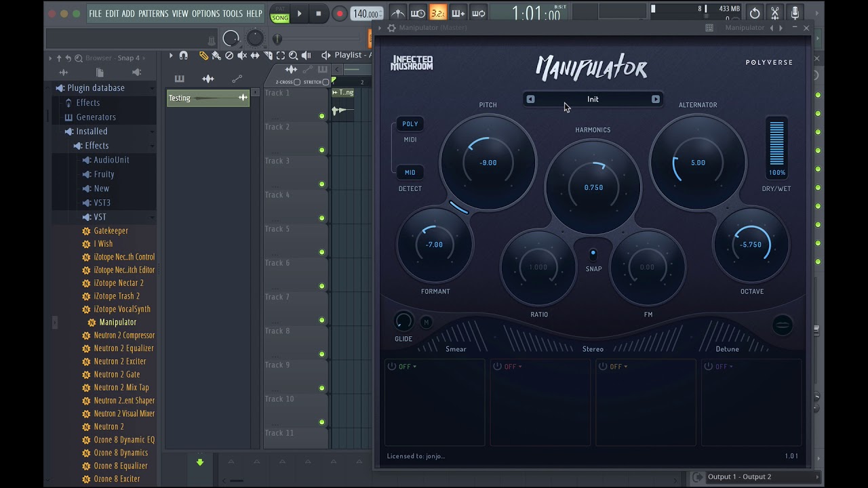This screenshot has width=868, height=488.
Task: Toggle Z-CROSS checkbox
Action: (x=297, y=82)
